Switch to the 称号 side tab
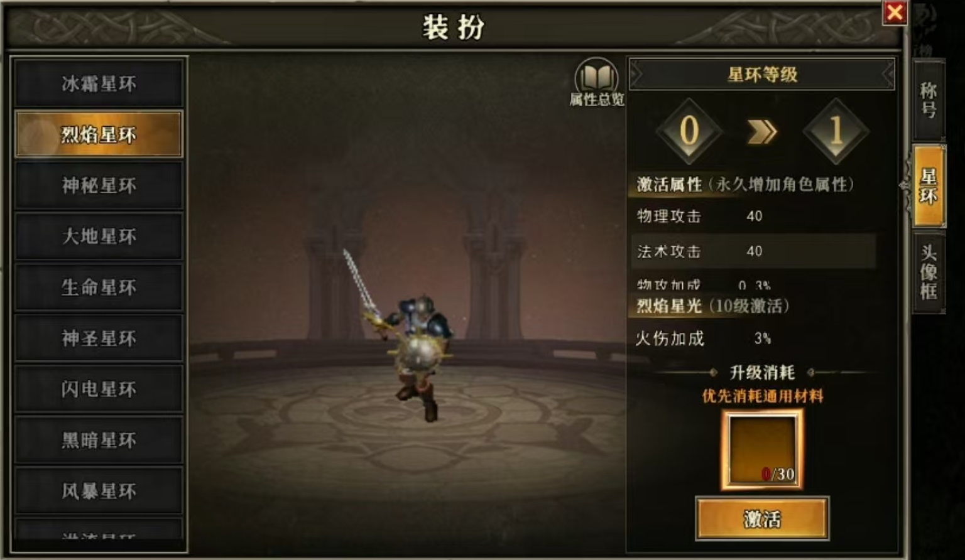Viewport: 965px width, 560px height. click(929, 100)
